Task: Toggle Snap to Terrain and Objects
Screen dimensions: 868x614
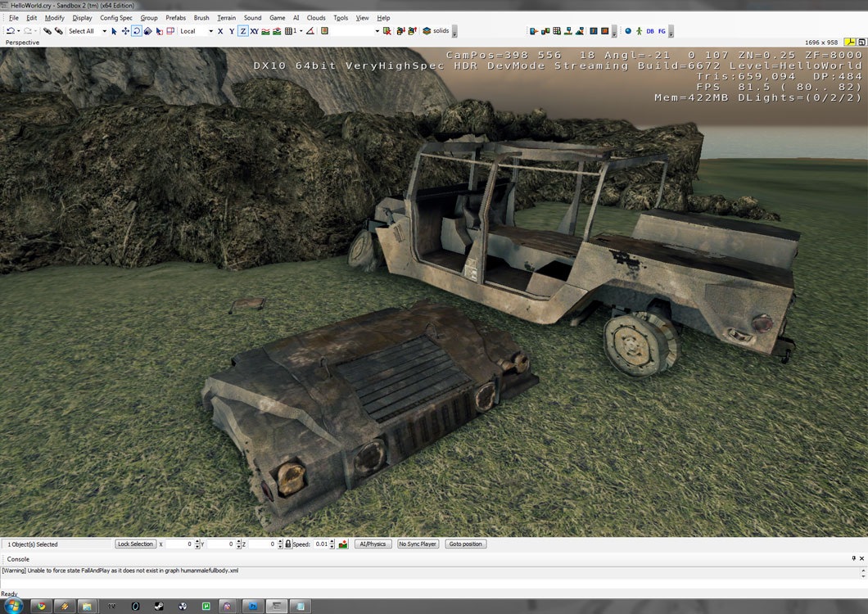Action: (x=277, y=31)
